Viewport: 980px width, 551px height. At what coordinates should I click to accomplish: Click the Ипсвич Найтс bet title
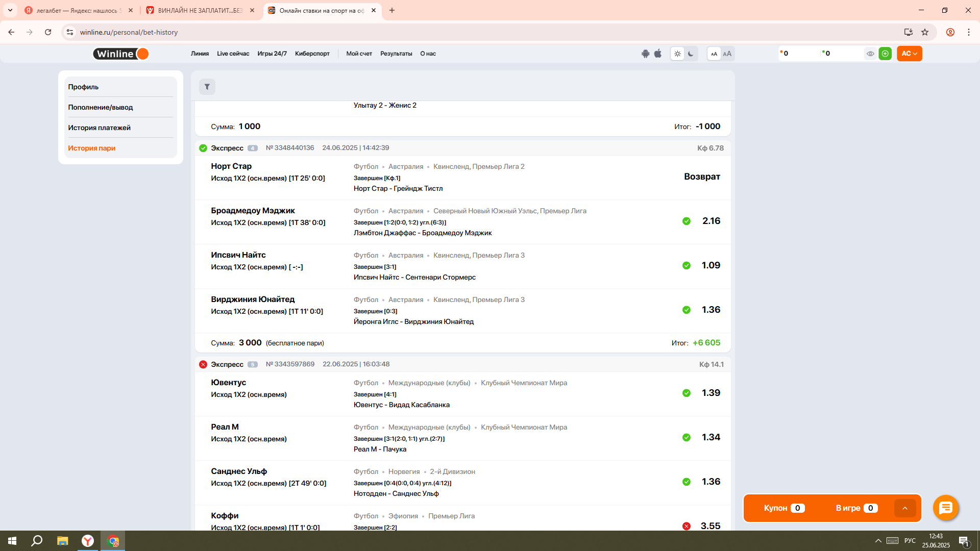pos(238,255)
